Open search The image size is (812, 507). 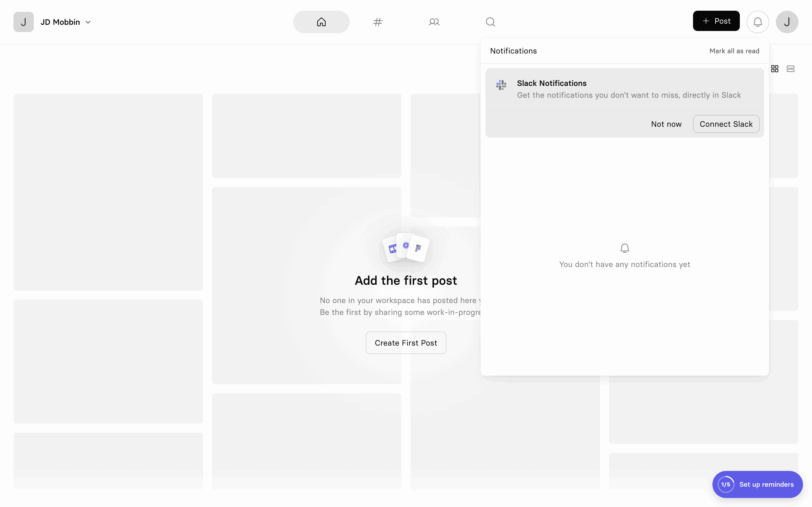click(490, 22)
